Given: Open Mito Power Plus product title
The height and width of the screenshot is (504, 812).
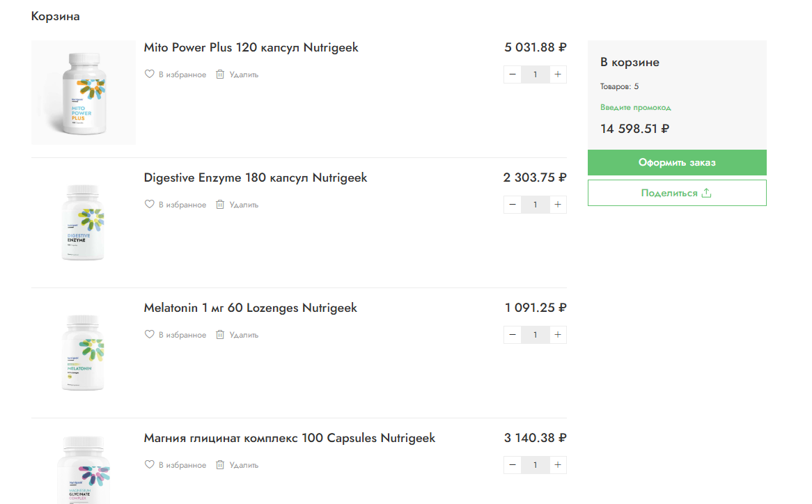Looking at the screenshot, I should (x=251, y=47).
